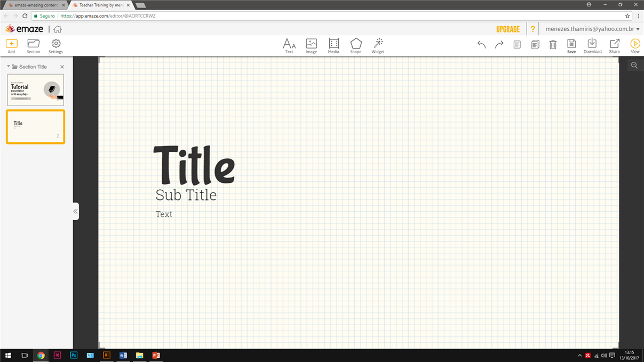Screen dimensions: 644x362
Task: Open the Windows Start menu
Action: [8, 356]
